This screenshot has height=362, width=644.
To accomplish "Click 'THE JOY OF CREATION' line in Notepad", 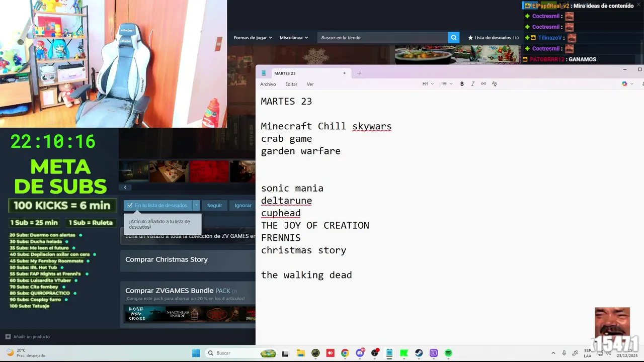I will pos(315,225).
